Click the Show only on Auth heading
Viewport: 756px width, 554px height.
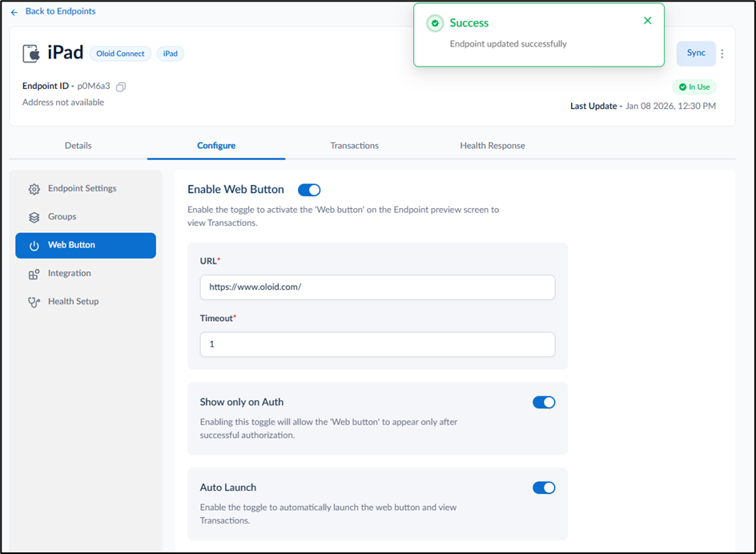tap(242, 402)
